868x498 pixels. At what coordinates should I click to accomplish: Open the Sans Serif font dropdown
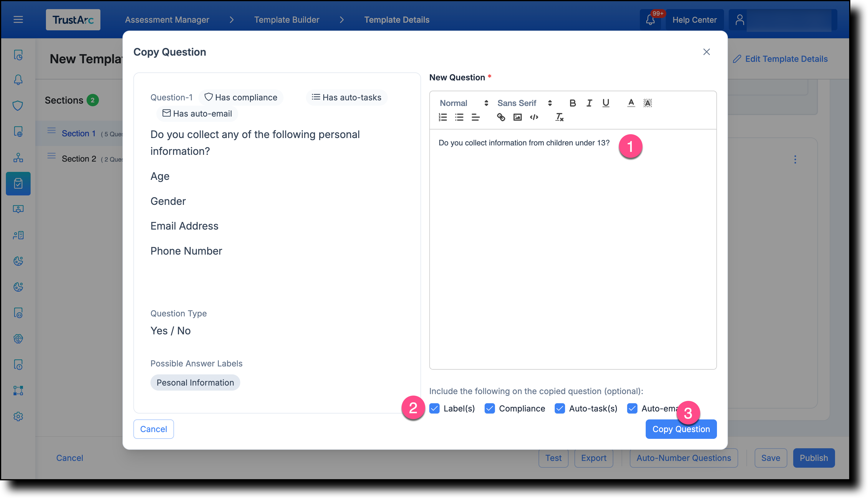524,103
